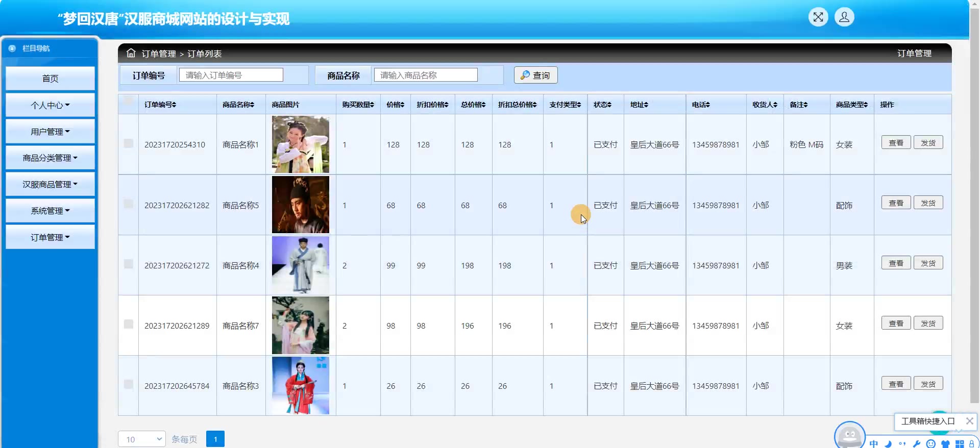Click 查看 for 商品名称3 order
Image resolution: width=980 pixels, height=448 pixels.
(896, 384)
